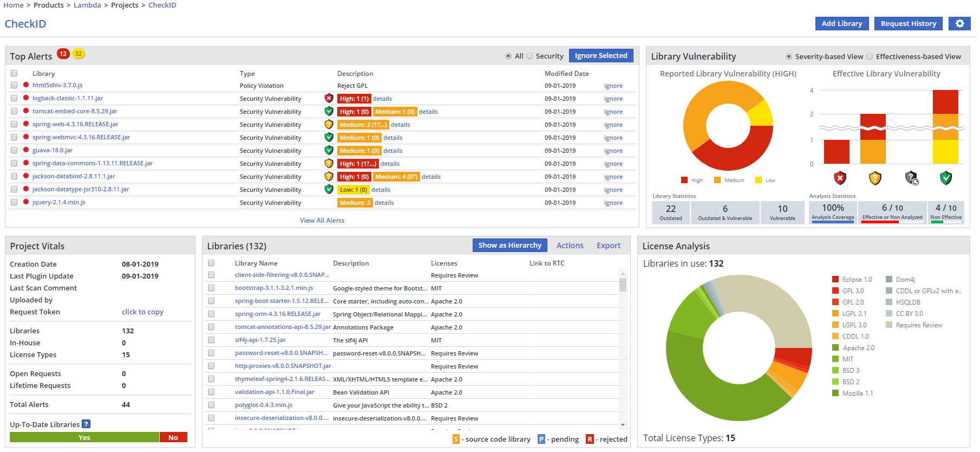Open the Actions menu in Libraries panel
This screenshot has height=452, width=980.
tap(570, 246)
